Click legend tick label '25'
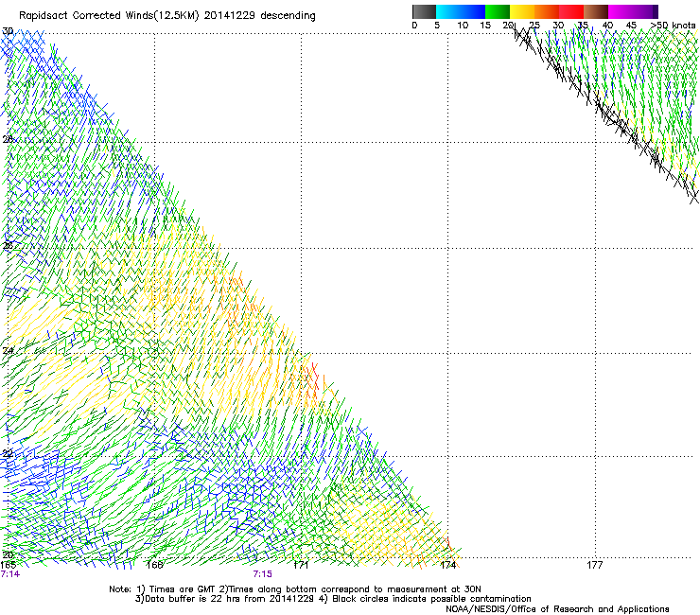 pos(534,26)
